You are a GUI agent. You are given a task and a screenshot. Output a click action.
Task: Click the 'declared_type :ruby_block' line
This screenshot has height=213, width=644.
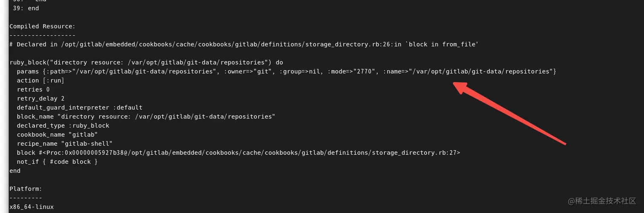tap(63, 125)
